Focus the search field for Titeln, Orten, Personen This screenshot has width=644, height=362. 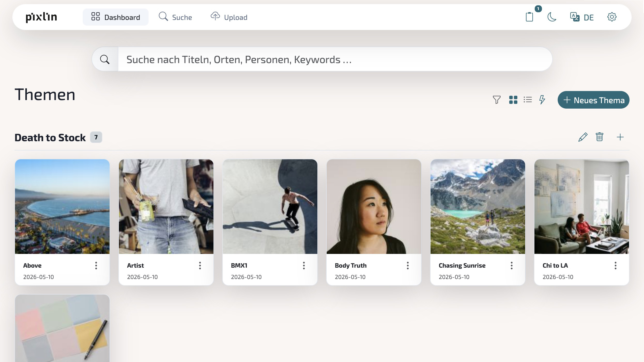tap(335, 59)
